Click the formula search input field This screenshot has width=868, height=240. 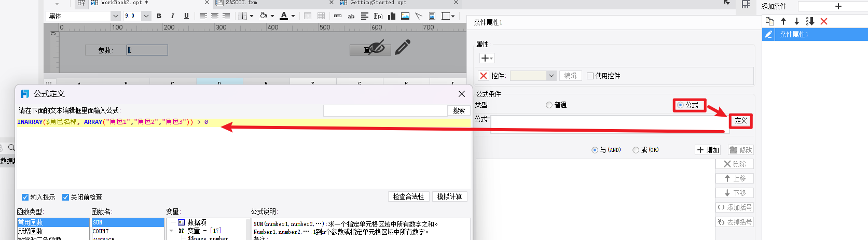click(x=385, y=110)
